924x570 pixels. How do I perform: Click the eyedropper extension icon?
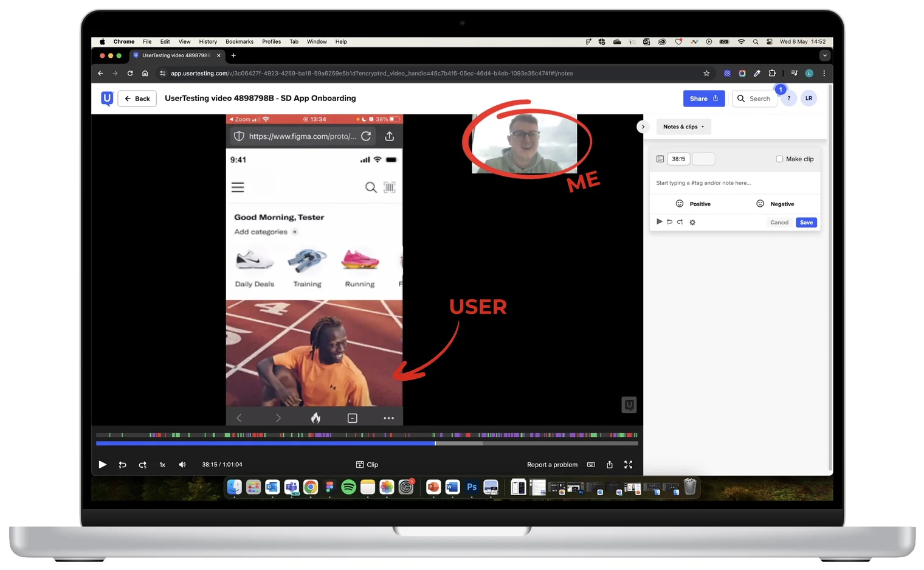pyautogui.click(x=757, y=73)
